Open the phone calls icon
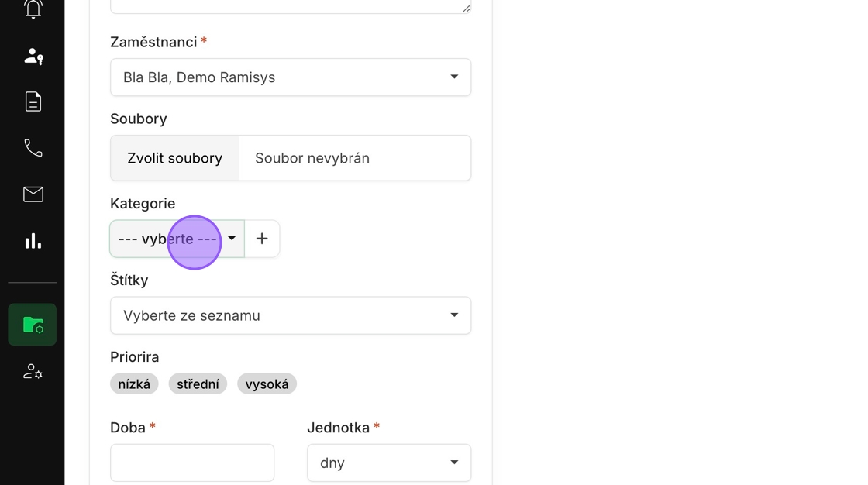868x485 pixels. [33, 148]
